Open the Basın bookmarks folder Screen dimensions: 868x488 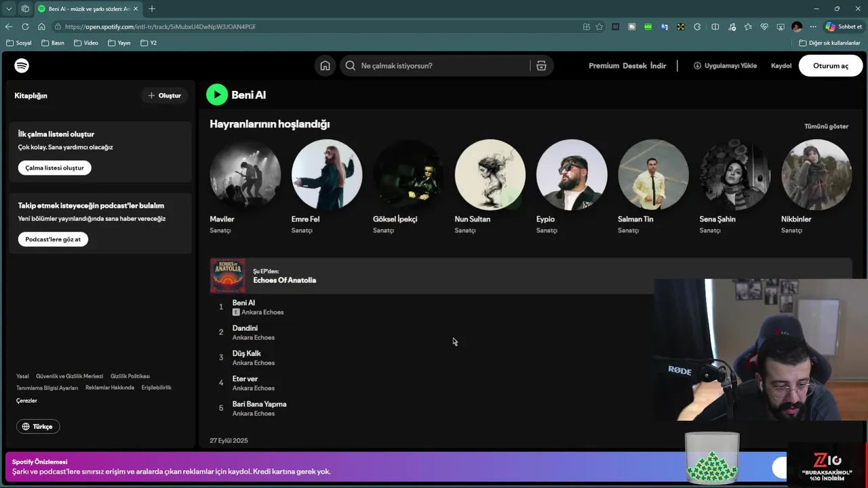tap(53, 43)
